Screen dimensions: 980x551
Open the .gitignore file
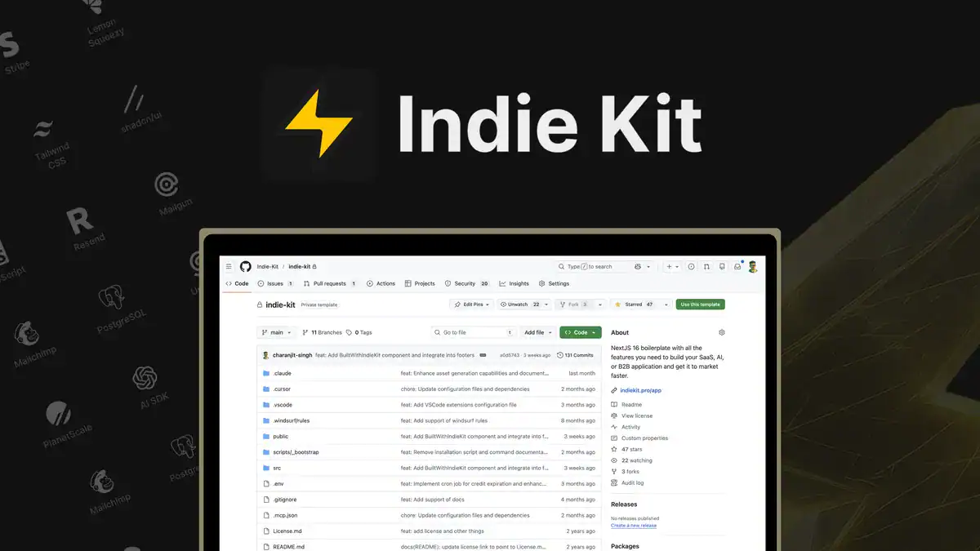click(x=285, y=500)
